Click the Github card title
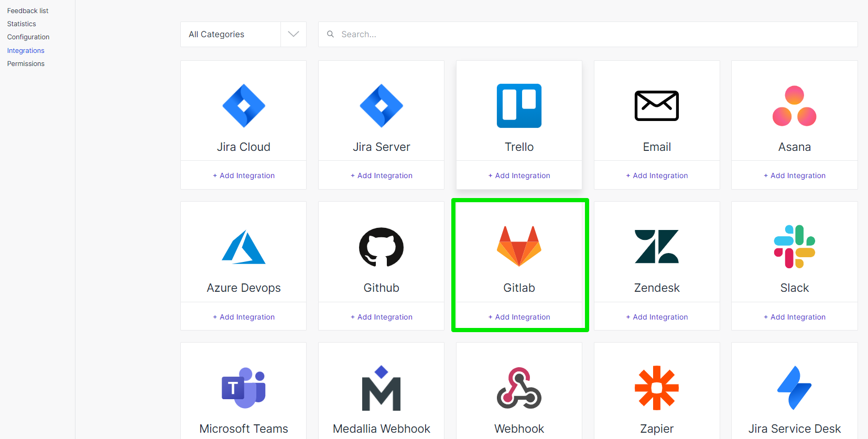This screenshot has height=439, width=868. pyautogui.click(x=382, y=288)
